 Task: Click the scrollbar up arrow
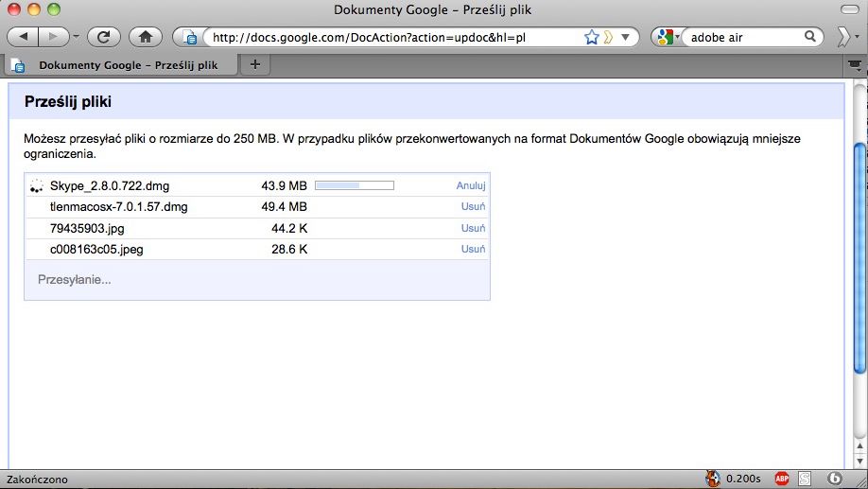point(859,445)
